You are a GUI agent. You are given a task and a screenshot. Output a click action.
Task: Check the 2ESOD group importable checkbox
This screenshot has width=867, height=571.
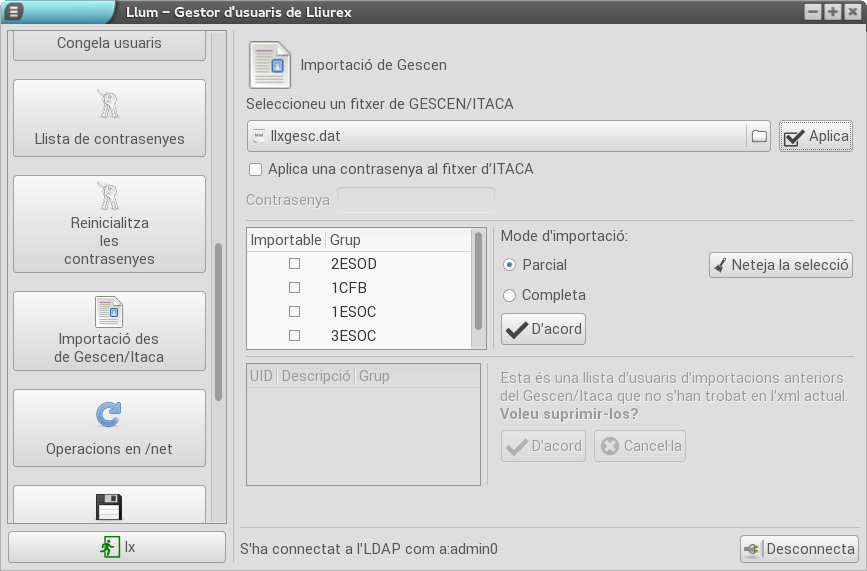[x=294, y=264]
